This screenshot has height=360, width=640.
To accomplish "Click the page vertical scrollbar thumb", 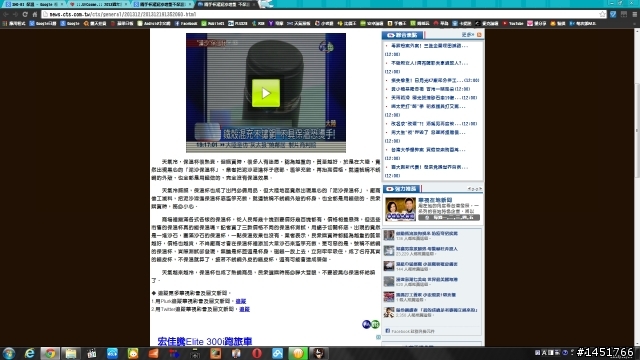I will point(636,130).
